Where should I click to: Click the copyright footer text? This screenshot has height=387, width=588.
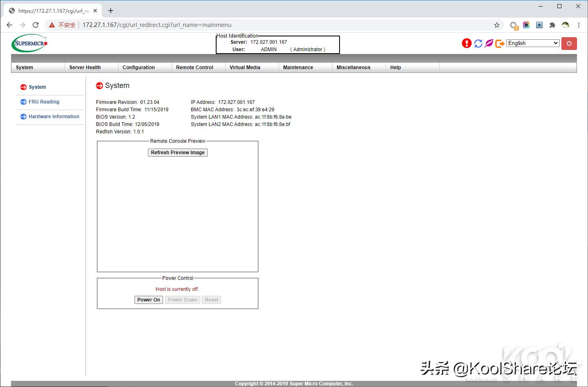click(294, 384)
